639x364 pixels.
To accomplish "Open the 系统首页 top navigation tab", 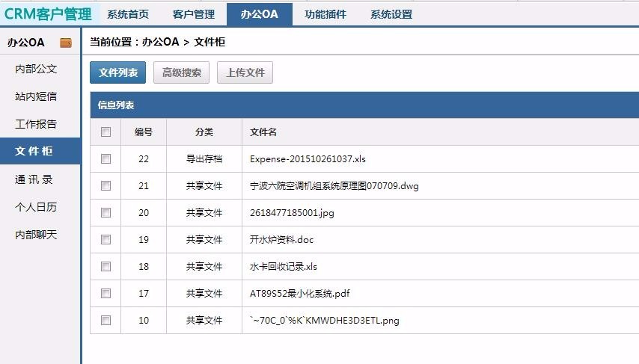I will click(128, 14).
